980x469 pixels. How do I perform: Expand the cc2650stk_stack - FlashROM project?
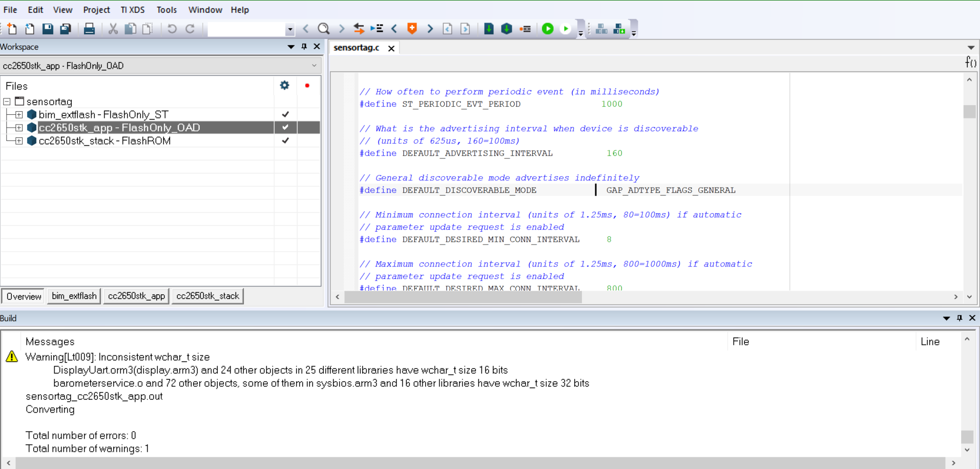click(19, 141)
